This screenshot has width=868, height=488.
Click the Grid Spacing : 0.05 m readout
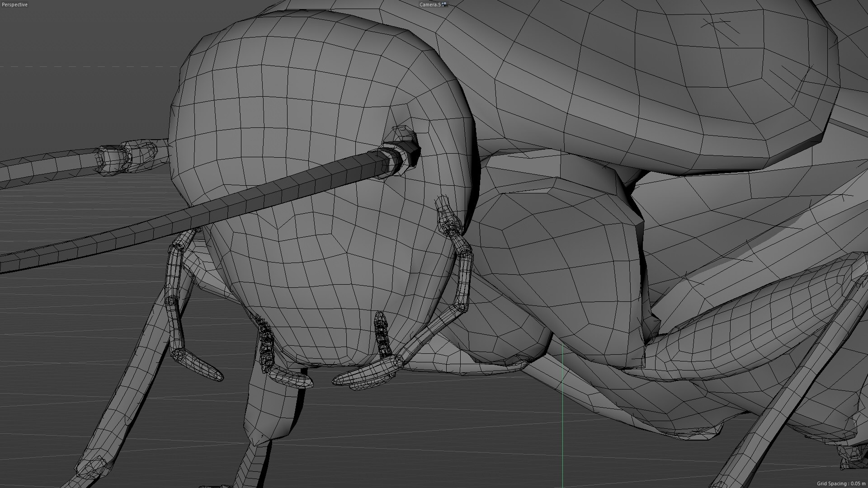point(841,484)
